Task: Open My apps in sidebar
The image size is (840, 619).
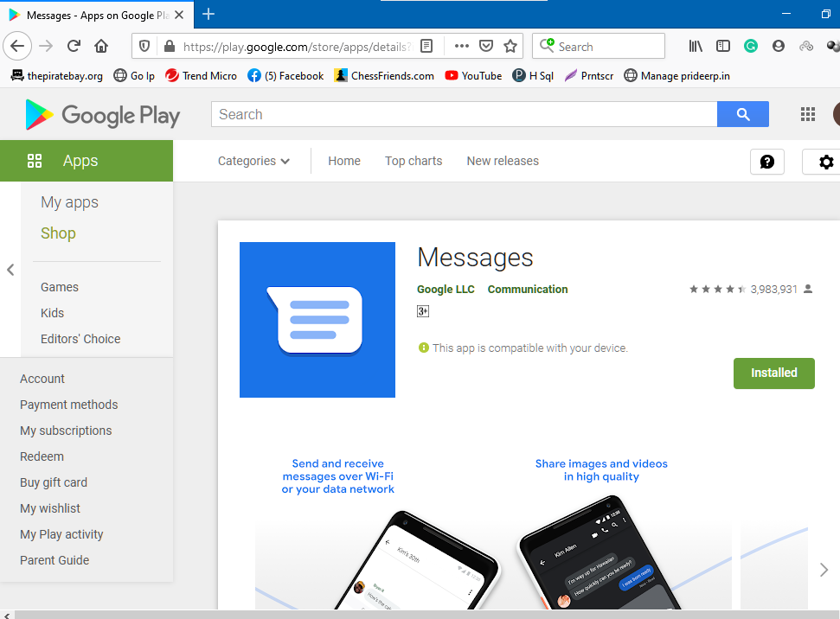Action: (x=70, y=202)
